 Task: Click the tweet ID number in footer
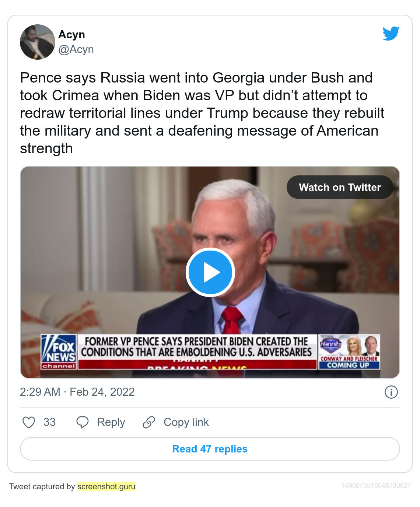pos(376,485)
